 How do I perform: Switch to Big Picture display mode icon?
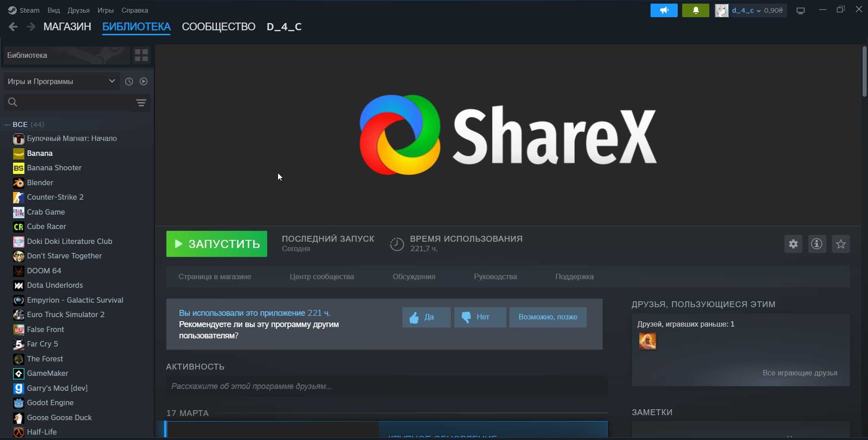pos(801,10)
